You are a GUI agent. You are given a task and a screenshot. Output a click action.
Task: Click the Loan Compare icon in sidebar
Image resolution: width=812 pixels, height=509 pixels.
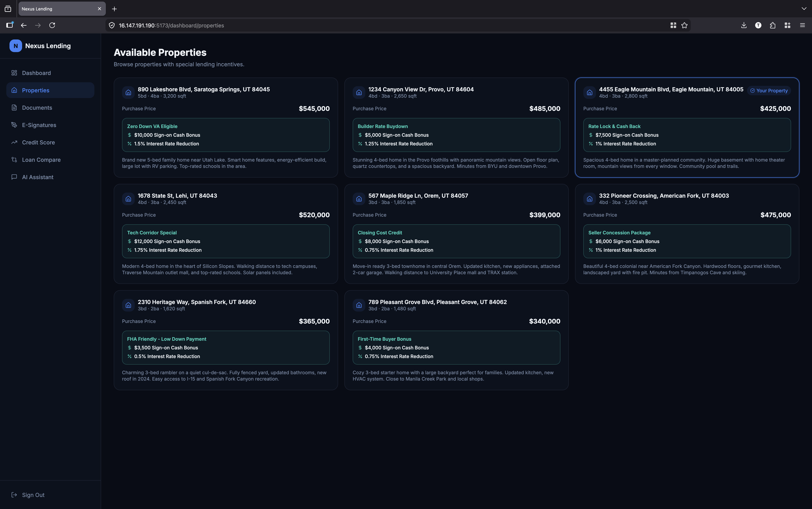coord(14,160)
